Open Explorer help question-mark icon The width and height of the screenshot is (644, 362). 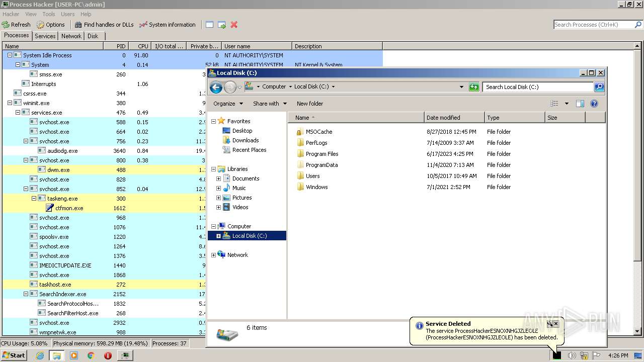pyautogui.click(x=594, y=104)
